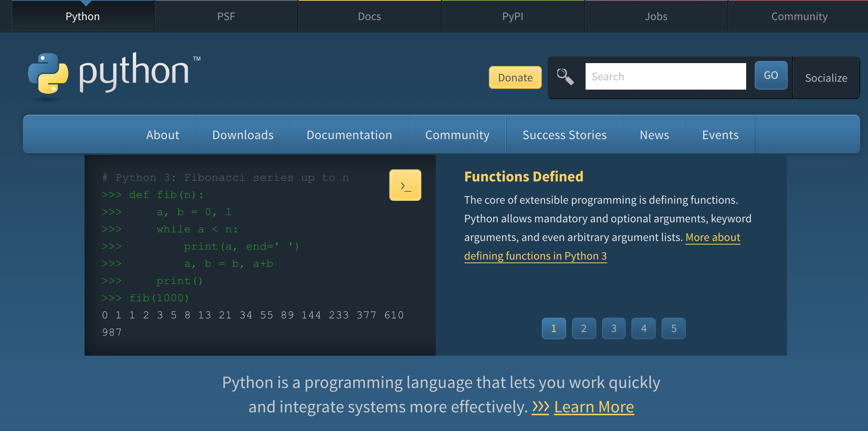Click the terminal prompt icon

tap(406, 185)
